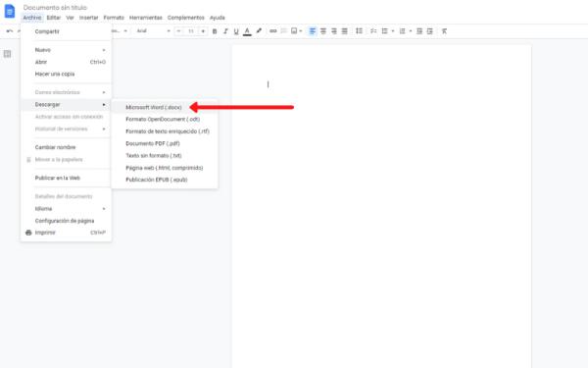588x368 pixels.
Task: Open the Ayuda menu
Action: click(218, 18)
